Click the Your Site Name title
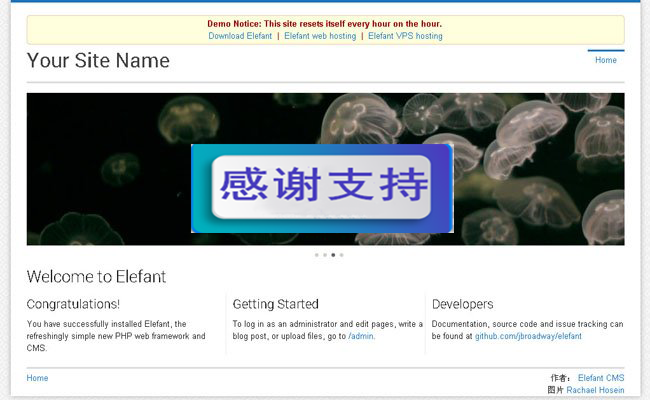Screen dimensions: 650x400 98,61
